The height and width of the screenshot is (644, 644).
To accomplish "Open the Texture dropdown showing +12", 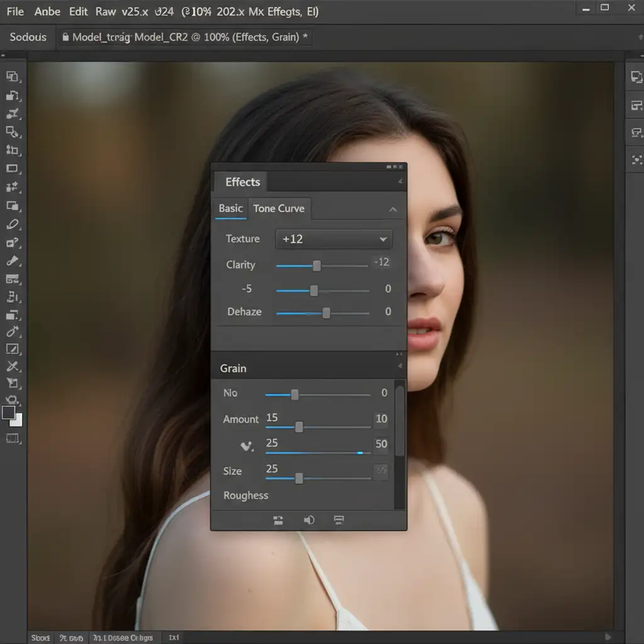I will pos(333,239).
